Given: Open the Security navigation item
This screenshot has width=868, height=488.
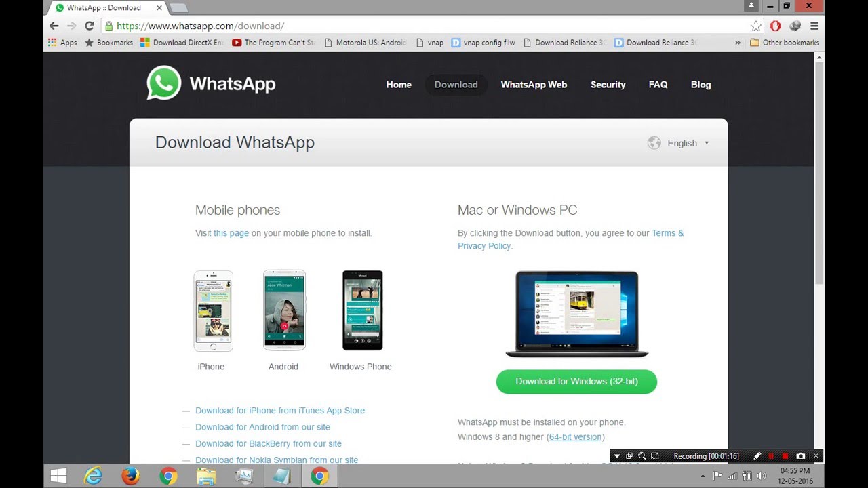Looking at the screenshot, I should (x=608, y=85).
